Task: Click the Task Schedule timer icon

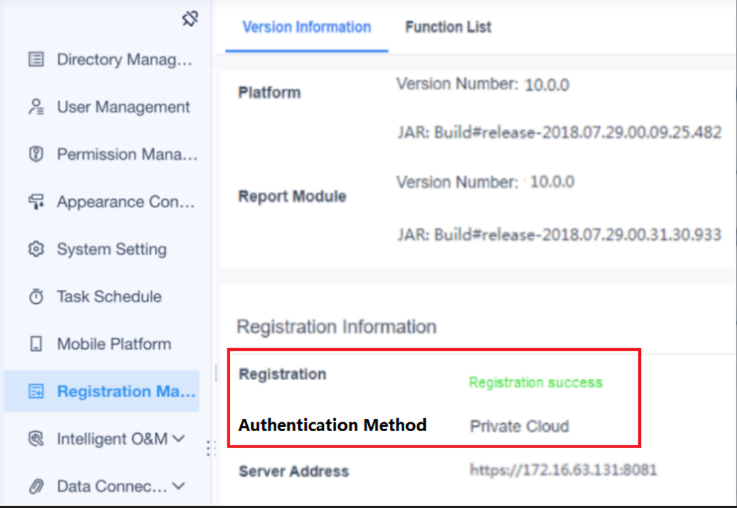Action: (36, 297)
